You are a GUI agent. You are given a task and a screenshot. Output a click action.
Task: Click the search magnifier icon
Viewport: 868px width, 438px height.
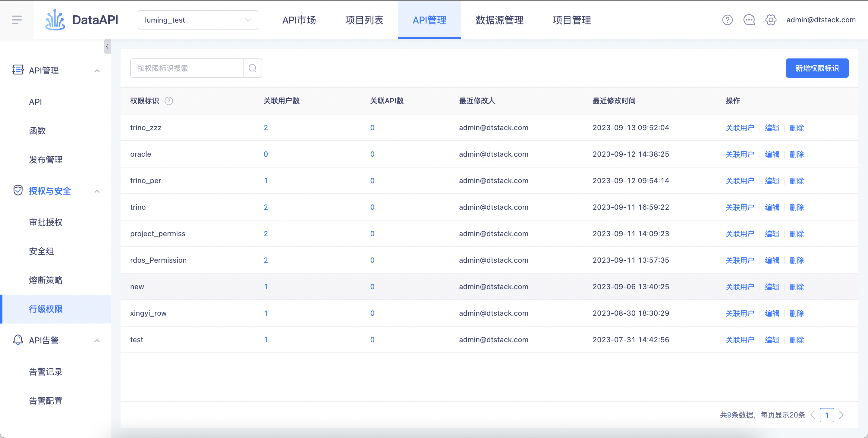pyautogui.click(x=252, y=68)
